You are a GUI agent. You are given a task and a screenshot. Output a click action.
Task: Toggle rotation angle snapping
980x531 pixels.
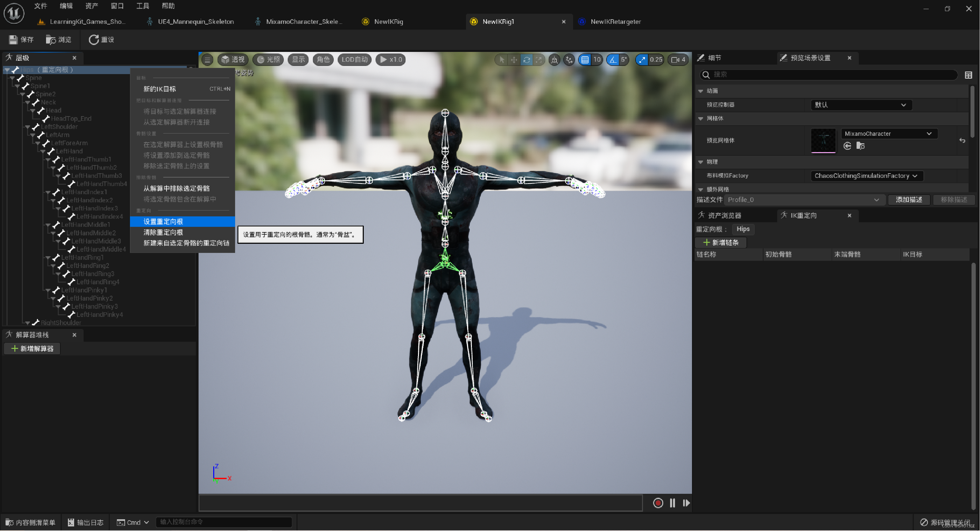pos(613,60)
